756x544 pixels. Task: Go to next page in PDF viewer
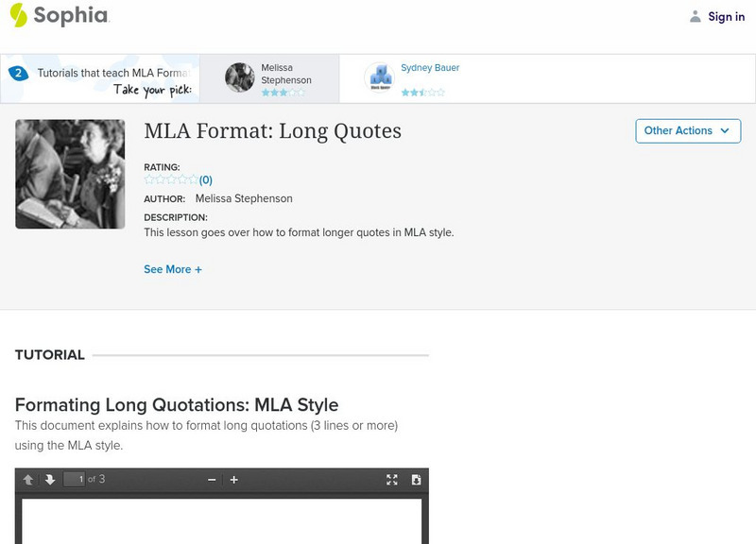[x=50, y=480]
